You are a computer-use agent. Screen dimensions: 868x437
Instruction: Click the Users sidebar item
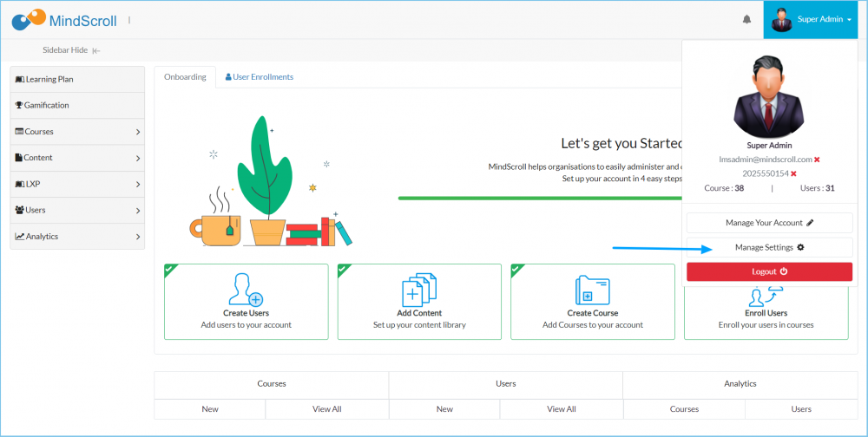pyautogui.click(x=77, y=210)
